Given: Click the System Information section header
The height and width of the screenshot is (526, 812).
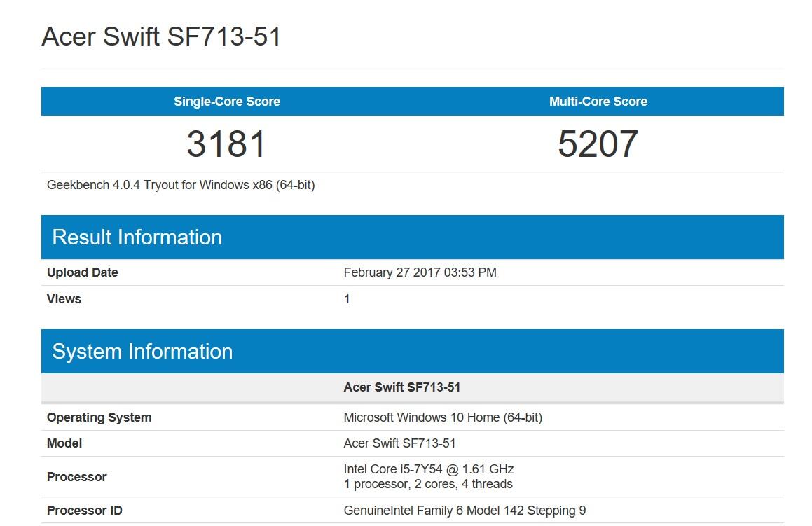Looking at the screenshot, I should point(142,352).
